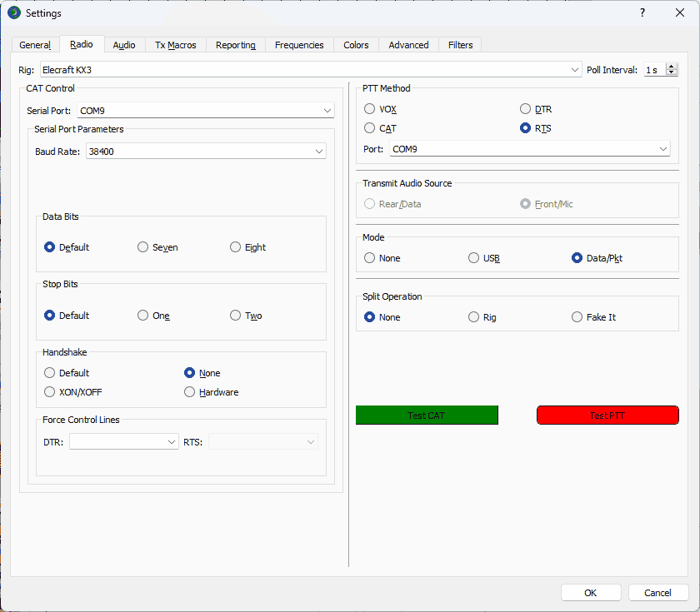
Task: Choose Hardware handshake option
Action: 190,392
